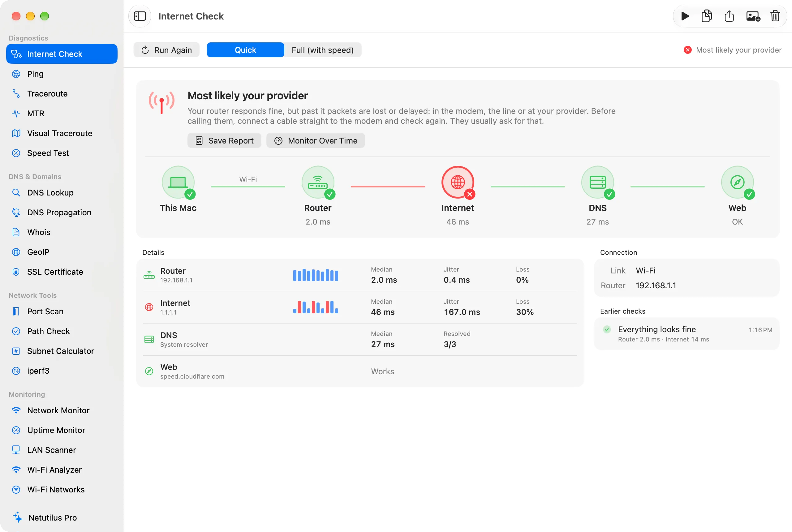The image size is (792, 532).
Task: Open iperf3 tool
Action: click(62, 371)
